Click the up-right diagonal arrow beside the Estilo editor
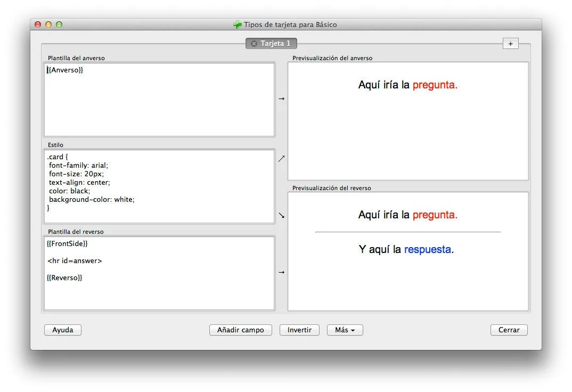This screenshot has height=392, width=572. (x=281, y=158)
